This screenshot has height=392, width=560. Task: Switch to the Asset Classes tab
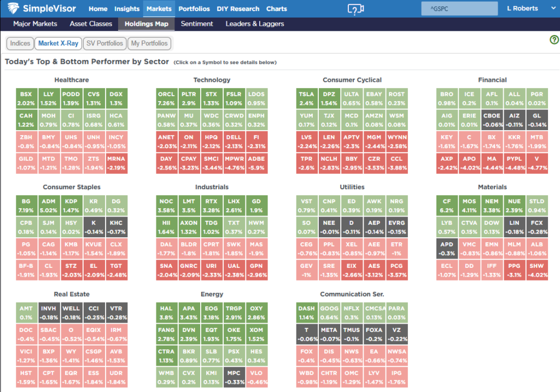coord(91,24)
